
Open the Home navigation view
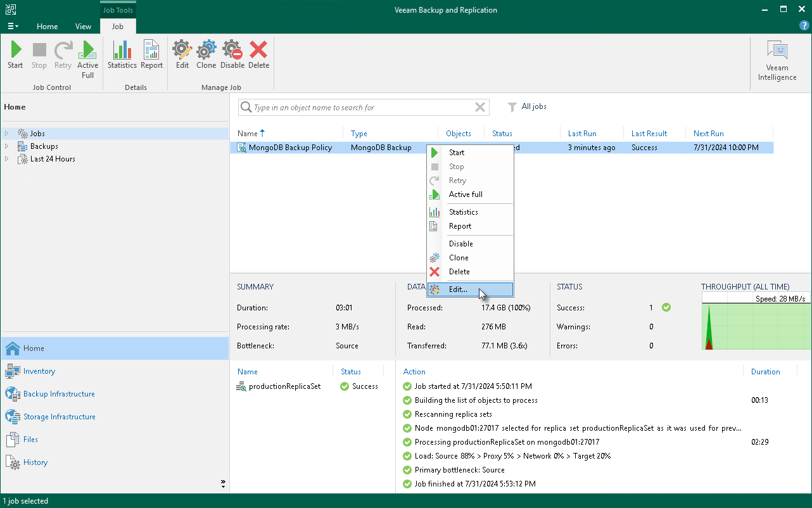tap(115, 348)
